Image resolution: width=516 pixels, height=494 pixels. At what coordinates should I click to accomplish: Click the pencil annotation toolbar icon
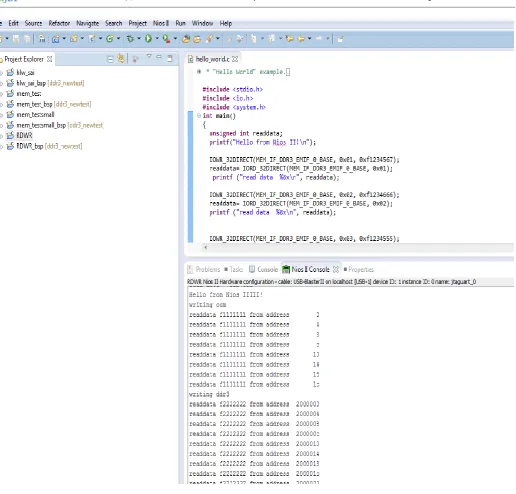209,39
